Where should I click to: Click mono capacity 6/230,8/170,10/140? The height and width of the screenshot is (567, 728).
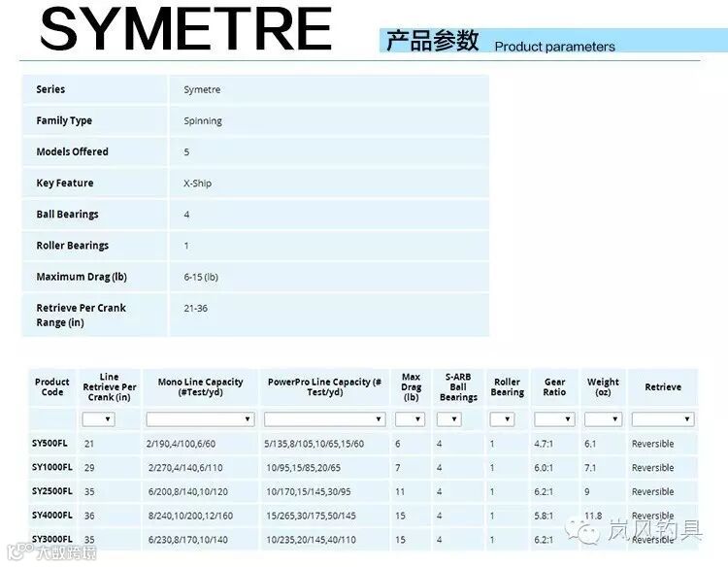pyautogui.click(x=188, y=540)
